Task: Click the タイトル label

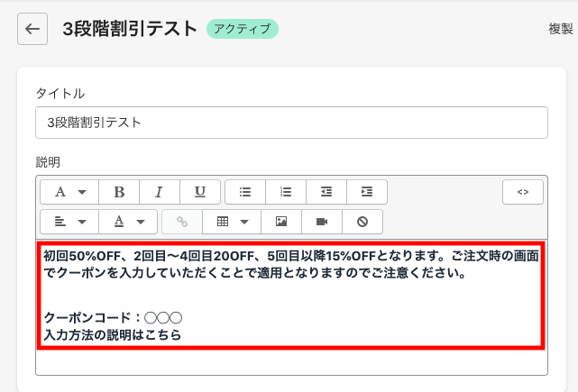Action: point(60,94)
